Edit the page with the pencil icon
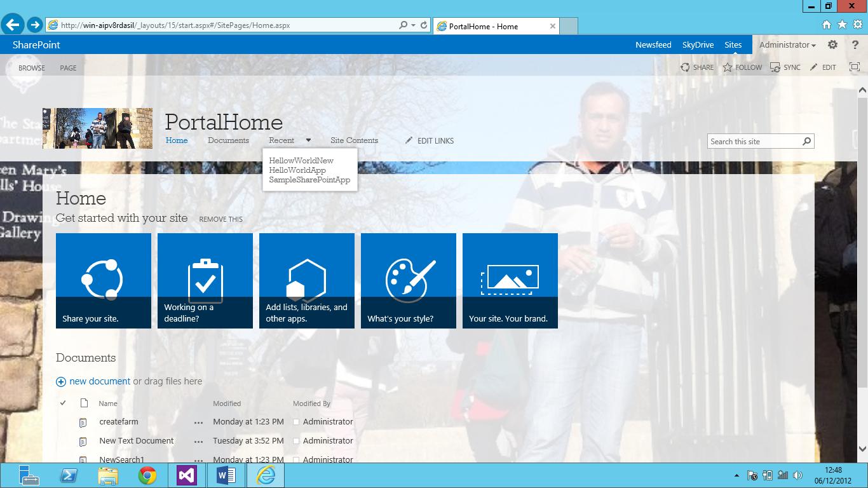 point(814,67)
